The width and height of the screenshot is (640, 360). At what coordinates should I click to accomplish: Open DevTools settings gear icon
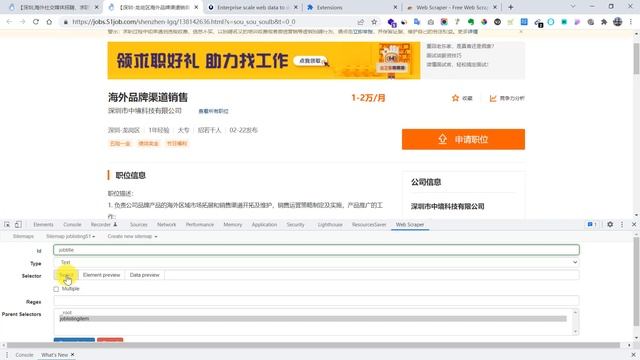click(x=610, y=224)
